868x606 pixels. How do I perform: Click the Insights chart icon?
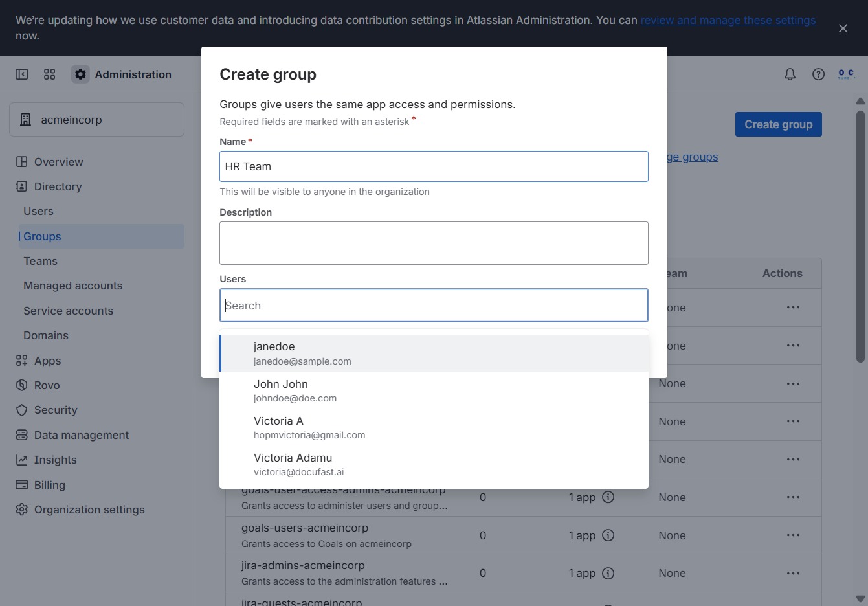pyautogui.click(x=22, y=460)
